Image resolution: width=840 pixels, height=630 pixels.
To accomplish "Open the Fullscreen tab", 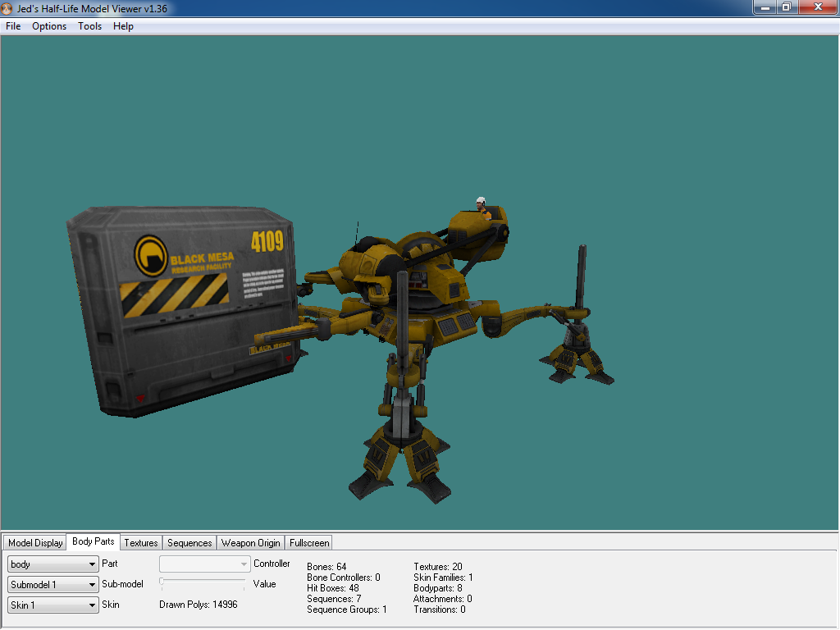I will (x=309, y=543).
